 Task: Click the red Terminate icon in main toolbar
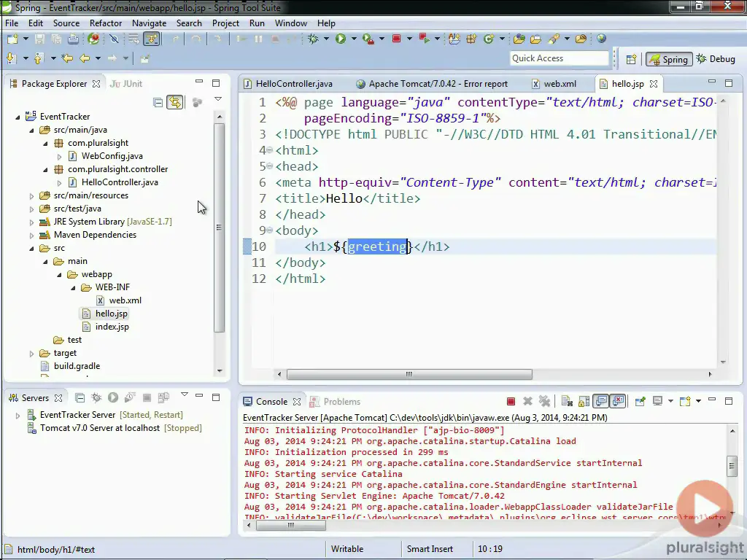(396, 39)
